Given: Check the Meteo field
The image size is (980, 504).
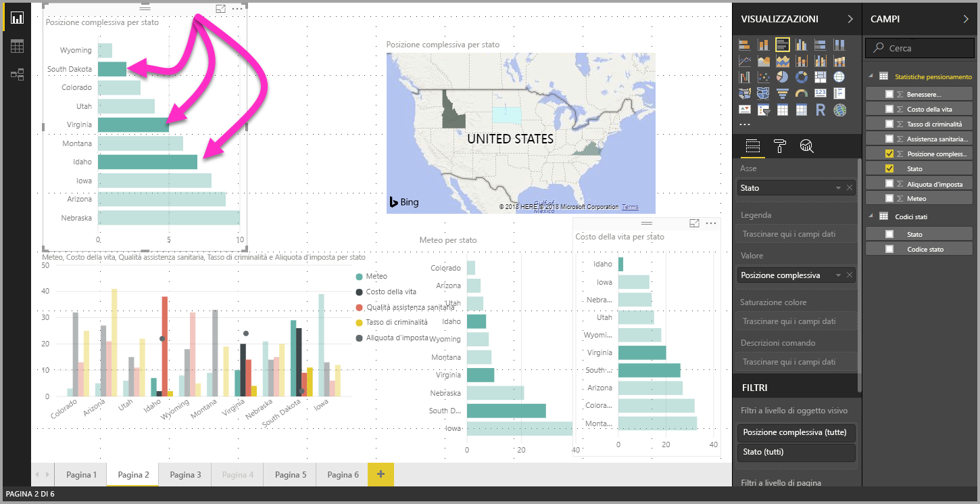Looking at the screenshot, I should (x=889, y=198).
